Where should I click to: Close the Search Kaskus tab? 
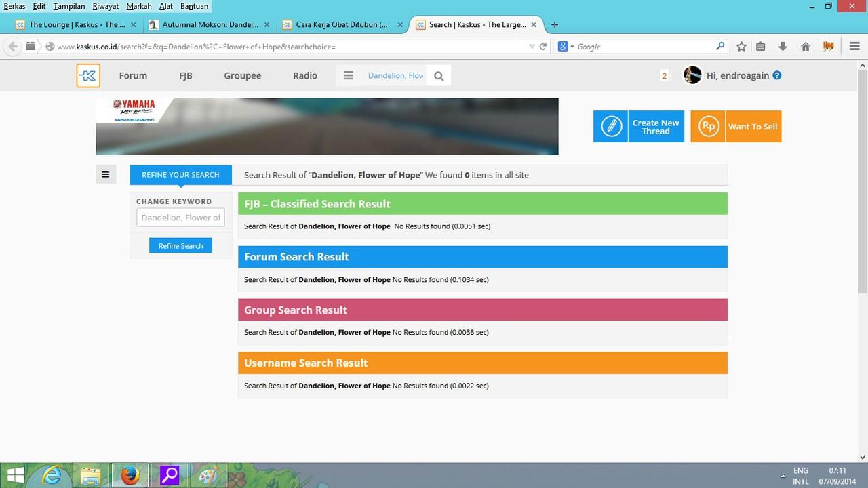[x=534, y=24]
